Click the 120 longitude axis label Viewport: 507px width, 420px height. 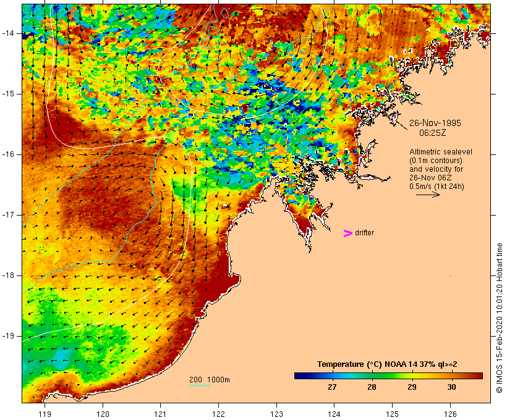click(103, 414)
